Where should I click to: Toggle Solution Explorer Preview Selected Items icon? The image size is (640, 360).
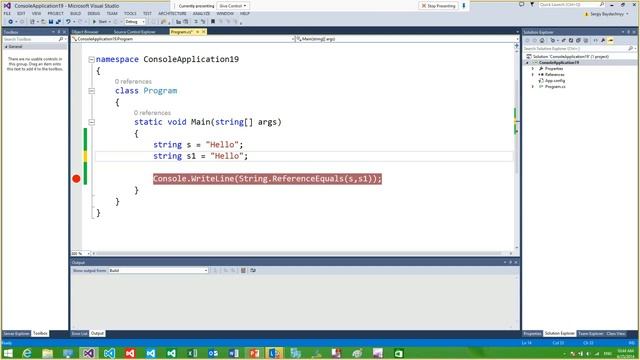pyautogui.click(x=611, y=40)
